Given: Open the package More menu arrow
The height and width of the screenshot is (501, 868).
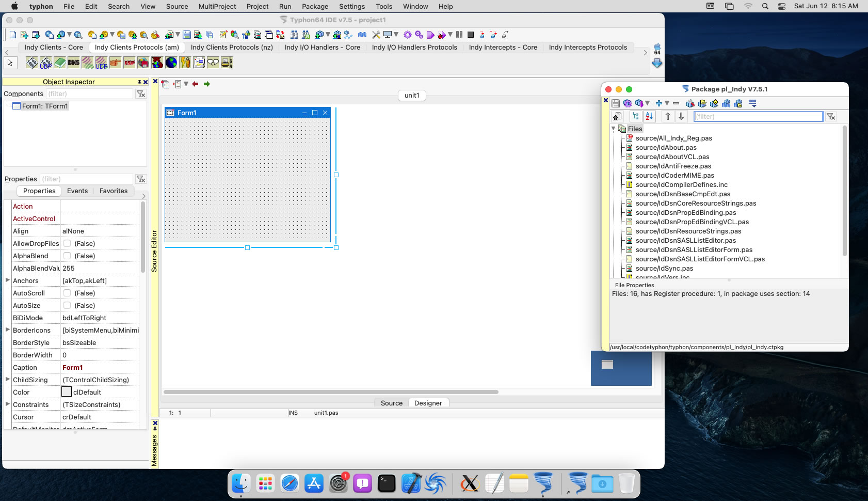Looking at the screenshot, I should pyautogui.click(x=753, y=103).
